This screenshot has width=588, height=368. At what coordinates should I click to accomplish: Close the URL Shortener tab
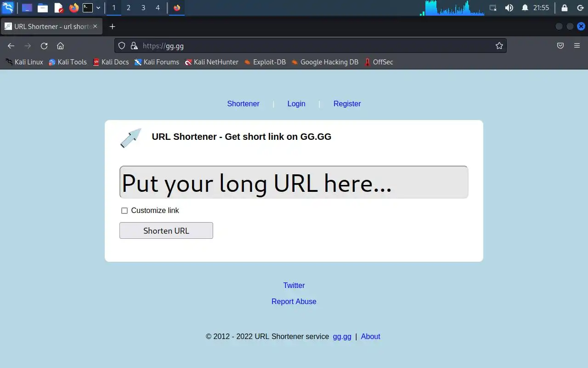pyautogui.click(x=95, y=27)
